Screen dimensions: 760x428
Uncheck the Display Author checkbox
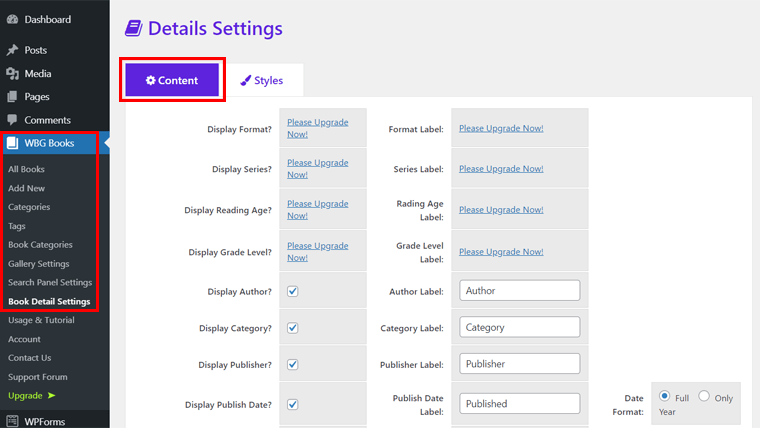click(293, 291)
